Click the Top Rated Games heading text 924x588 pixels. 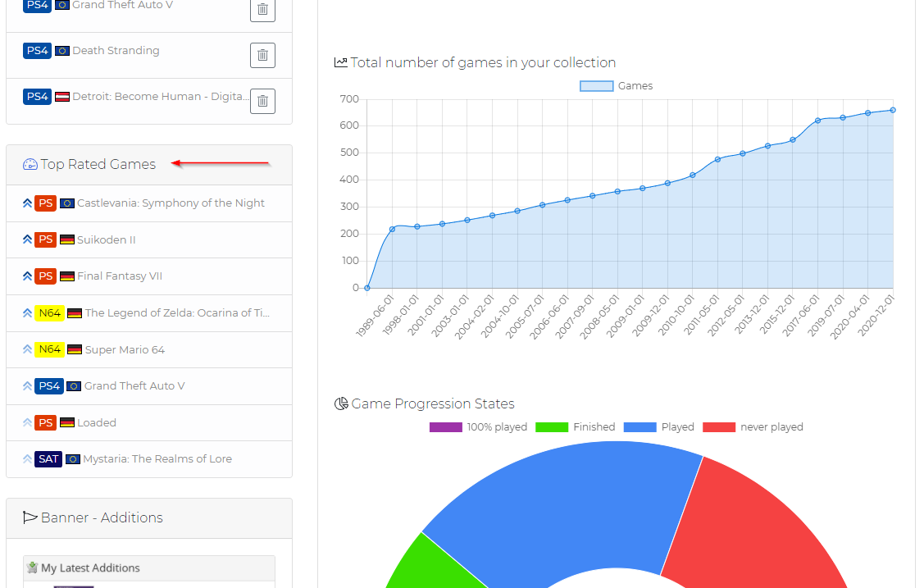[x=98, y=164]
